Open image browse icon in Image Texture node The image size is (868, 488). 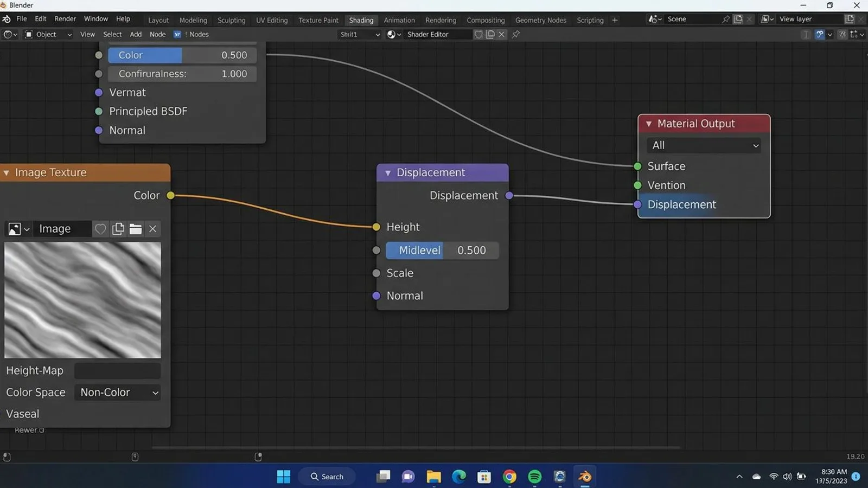pos(18,229)
